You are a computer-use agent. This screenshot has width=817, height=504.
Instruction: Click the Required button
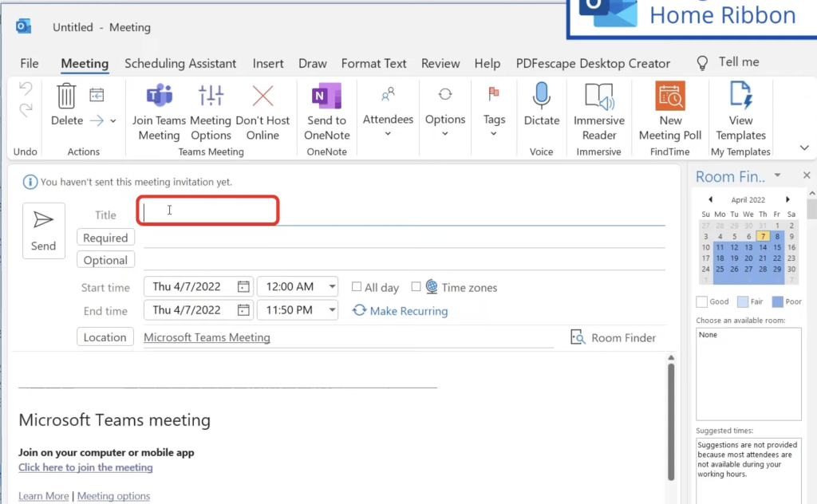tap(105, 238)
